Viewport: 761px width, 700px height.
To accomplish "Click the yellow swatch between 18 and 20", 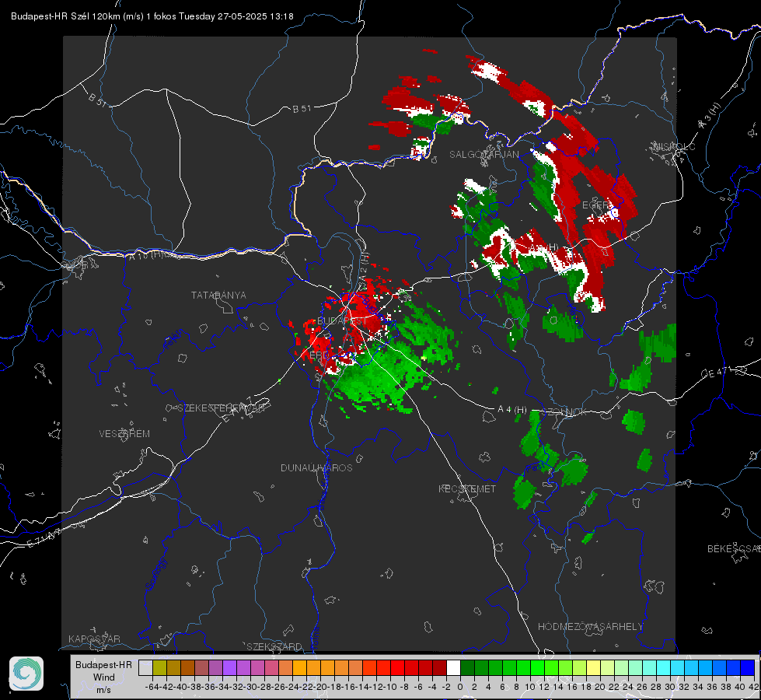I will pyautogui.click(x=594, y=668).
